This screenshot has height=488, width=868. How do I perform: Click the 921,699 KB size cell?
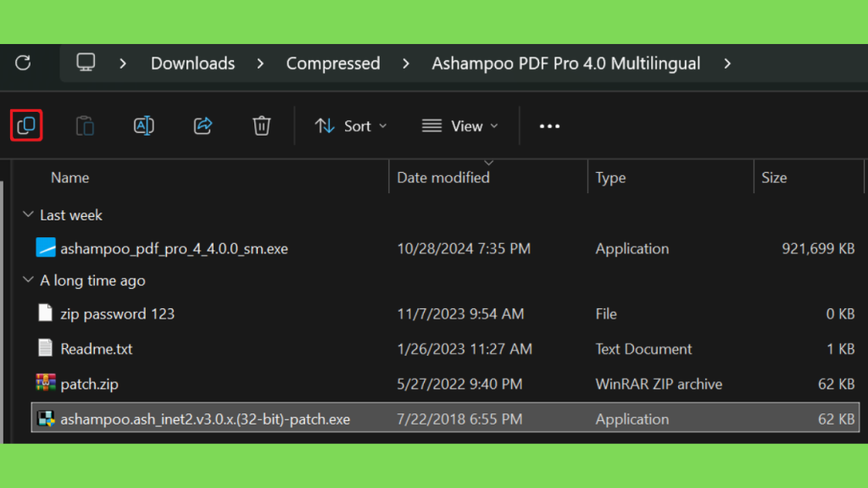[818, 248]
